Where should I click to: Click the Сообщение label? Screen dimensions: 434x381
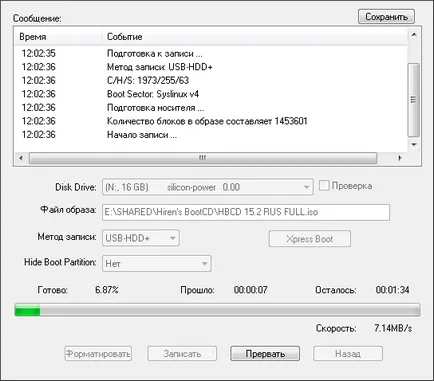click(x=37, y=18)
